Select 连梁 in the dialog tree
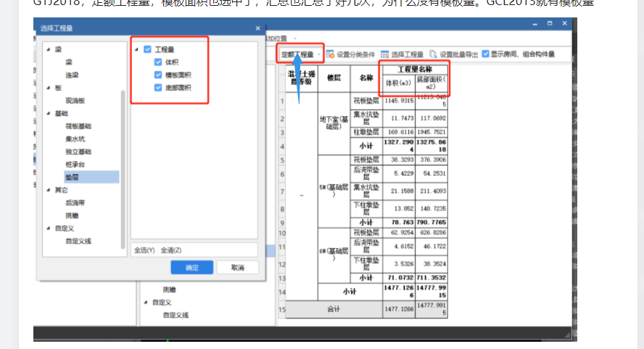This screenshot has height=349, width=644. (72, 75)
